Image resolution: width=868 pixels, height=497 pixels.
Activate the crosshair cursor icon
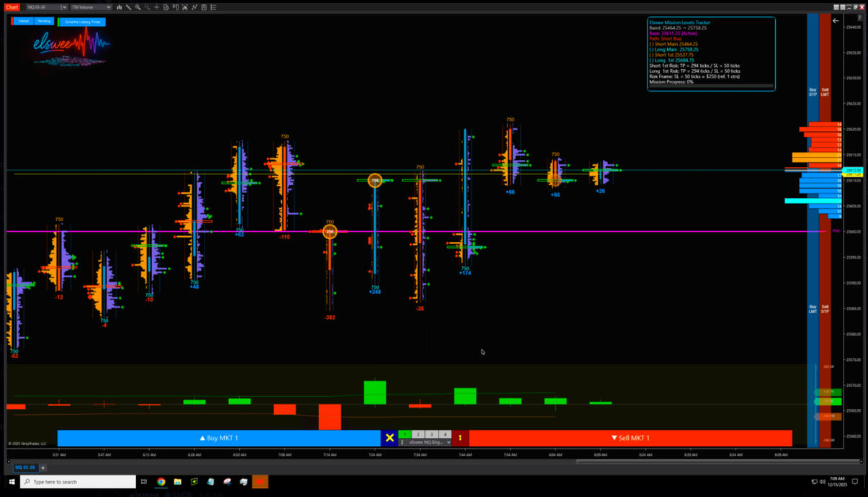pos(157,7)
